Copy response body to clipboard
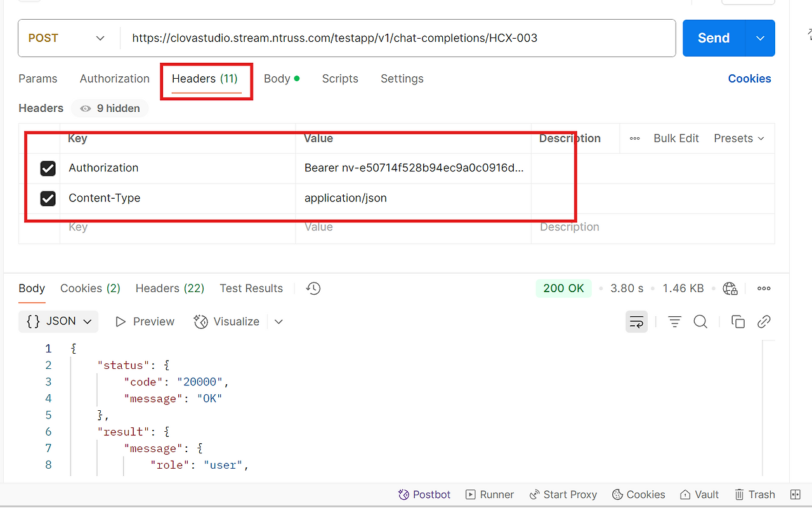Screen dimensions: 812x508 tap(738, 322)
